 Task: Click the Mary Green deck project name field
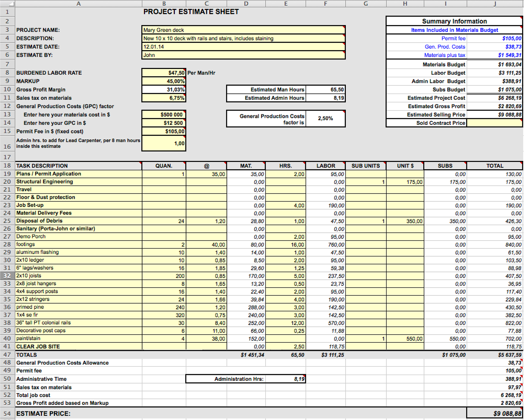[x=242, y=30]
